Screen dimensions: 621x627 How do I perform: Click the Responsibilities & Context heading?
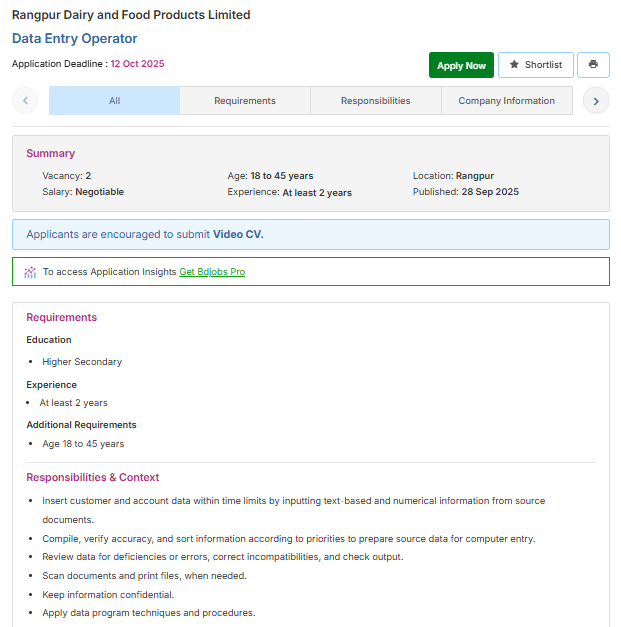point(93,478)
